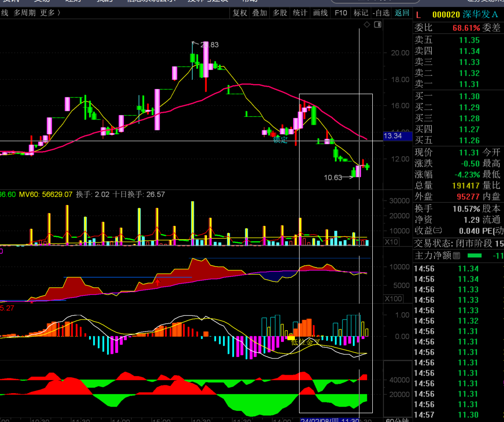504x422 pixels.
Task: Click the 60分钟 period label
Action: point(397,420)
